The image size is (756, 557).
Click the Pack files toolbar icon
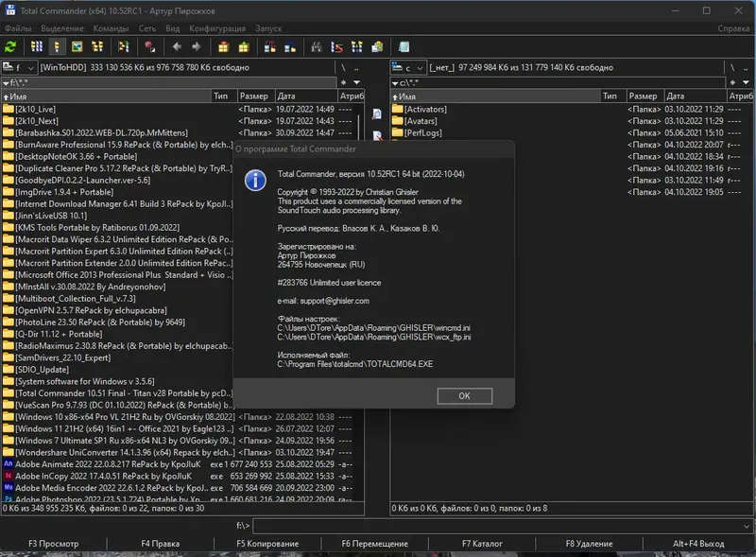click(223, 46)
